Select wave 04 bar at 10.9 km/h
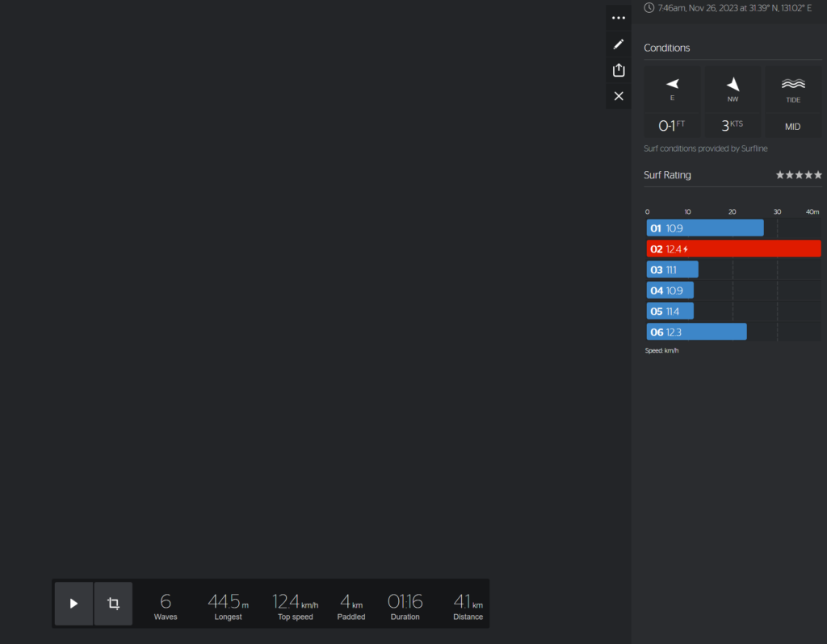This screenshot has height=644, width=827. pyautogui.click(x=670, y=291)
